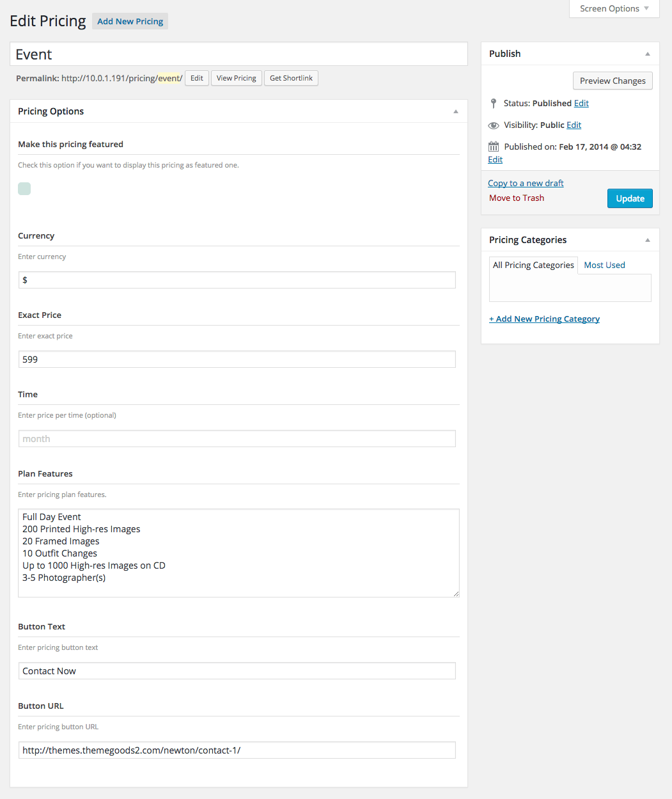The height and width of the screenshot is (799, 672).
Task: Switch to the Most Used tab
Action: pos(604,265)
